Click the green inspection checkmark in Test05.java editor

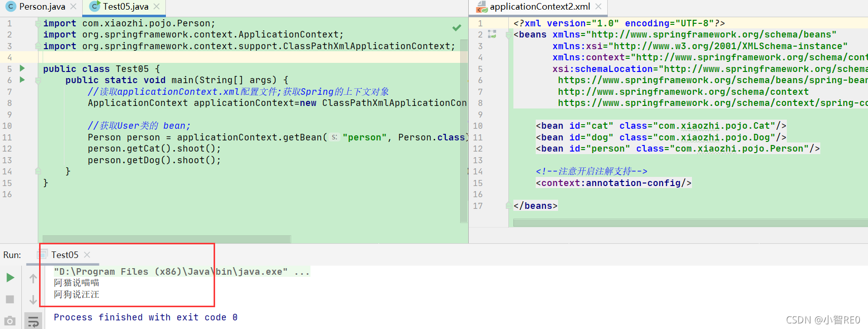coord(457,27)
